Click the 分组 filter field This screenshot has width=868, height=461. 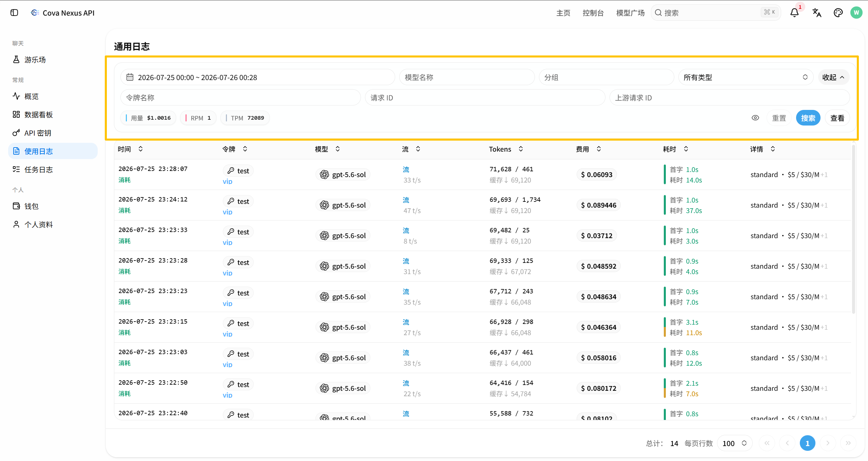[606, 77]
